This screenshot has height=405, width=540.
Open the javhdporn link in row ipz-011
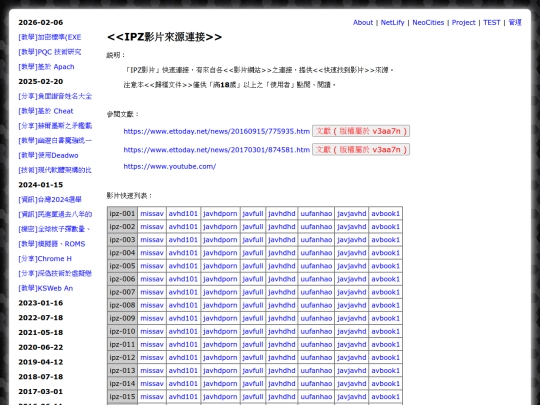point(220,344)
